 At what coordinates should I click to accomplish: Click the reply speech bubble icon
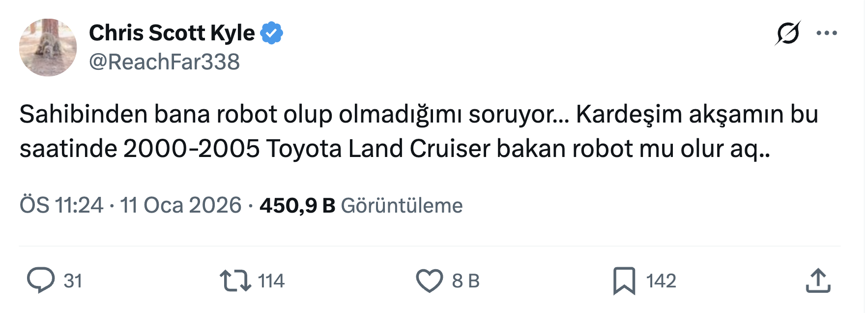tap(40, 281)
